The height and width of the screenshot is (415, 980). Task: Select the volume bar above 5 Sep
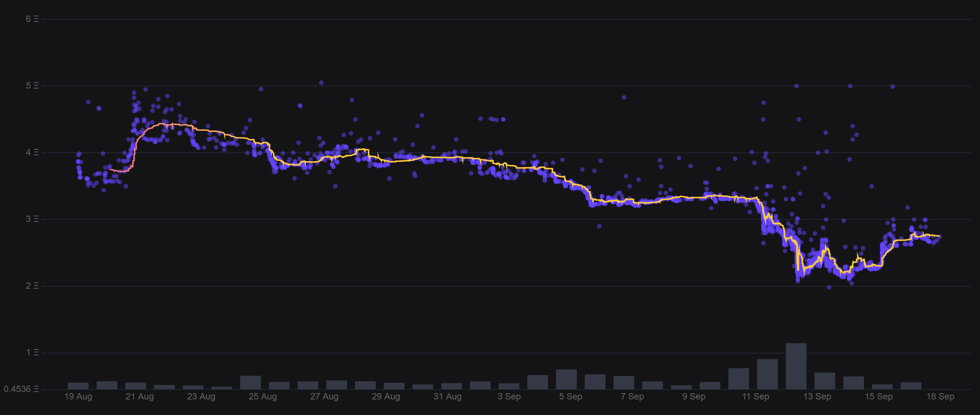click(x=566, y=379)
